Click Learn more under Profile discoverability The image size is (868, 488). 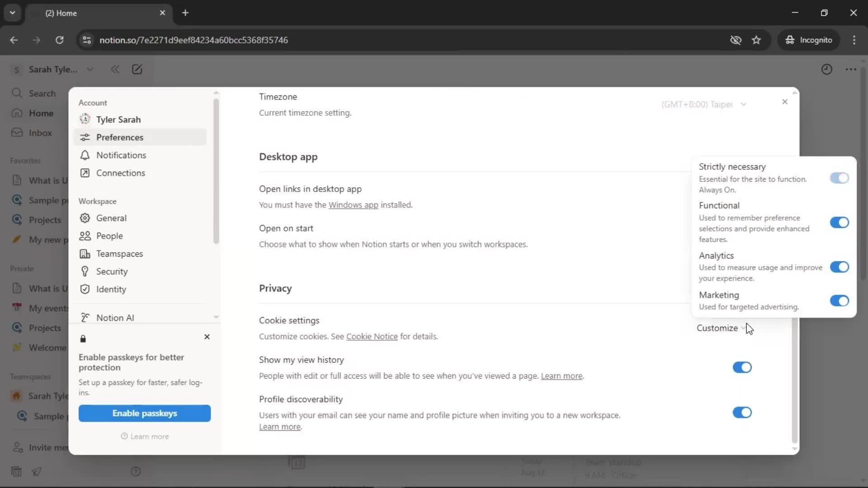click(x=280, y=427)
